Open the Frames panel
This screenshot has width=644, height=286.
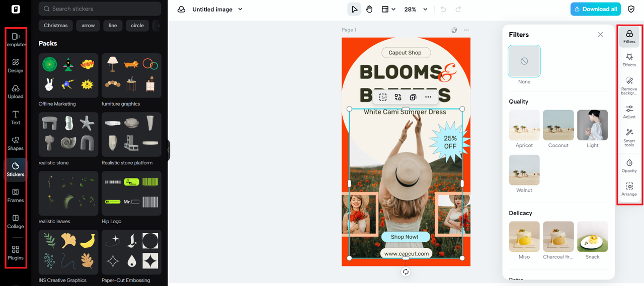(16, 196)
